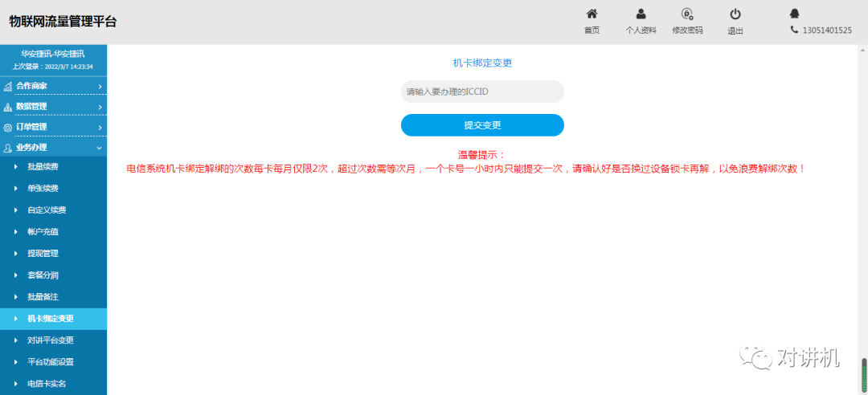Open the 帐户充值 menu item
The height and width of the screenshot is (395, 868).
(x=53, y=232)
